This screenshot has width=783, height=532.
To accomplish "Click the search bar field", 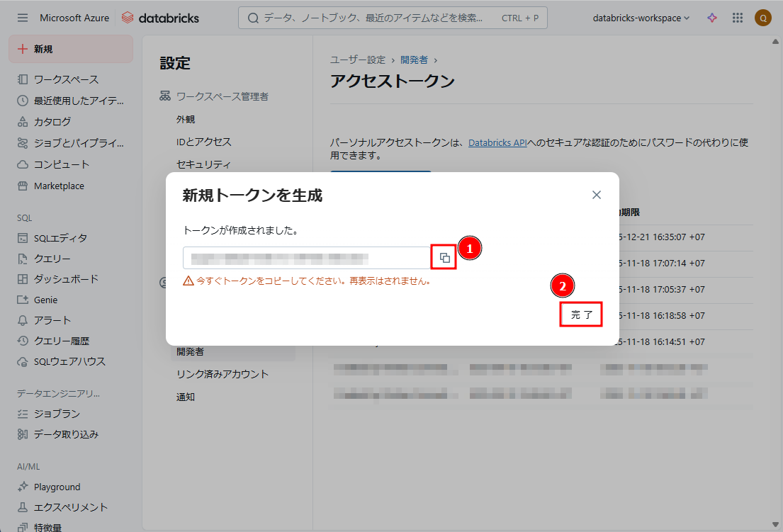I will [393, 18].
